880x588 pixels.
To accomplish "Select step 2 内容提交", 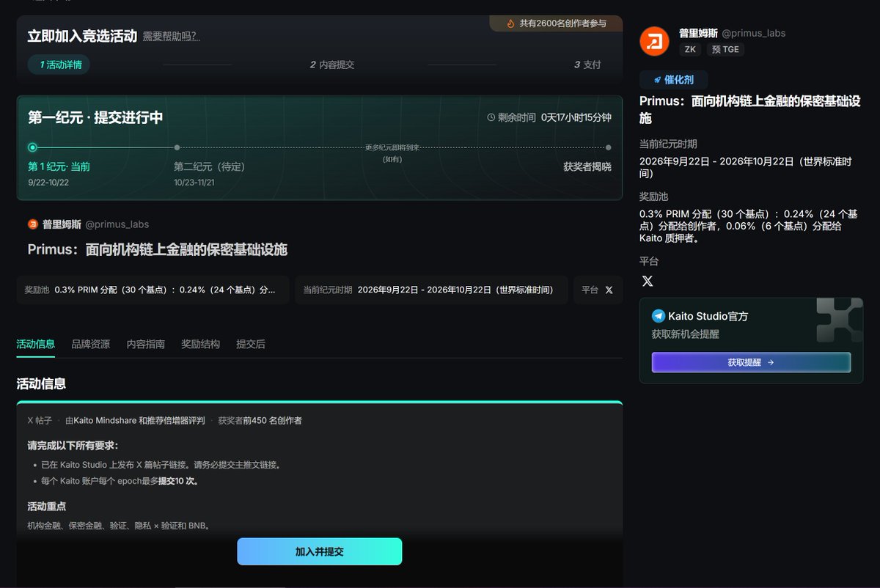I will [331, 65].
